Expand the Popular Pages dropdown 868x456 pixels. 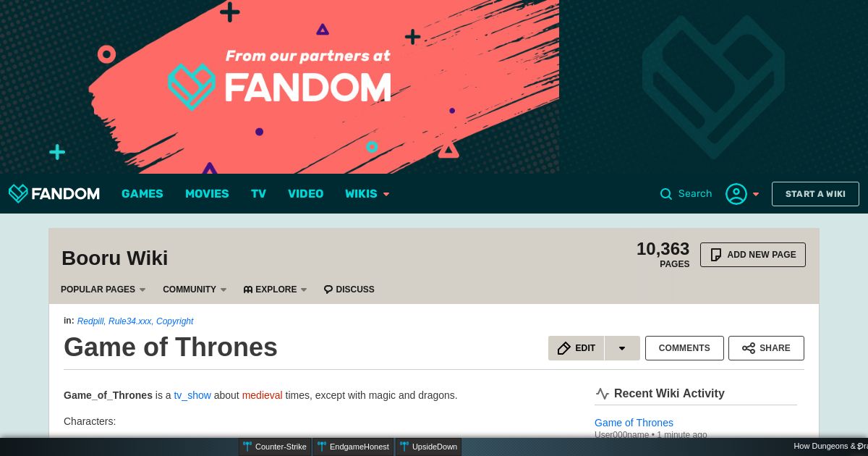[103, 290]
